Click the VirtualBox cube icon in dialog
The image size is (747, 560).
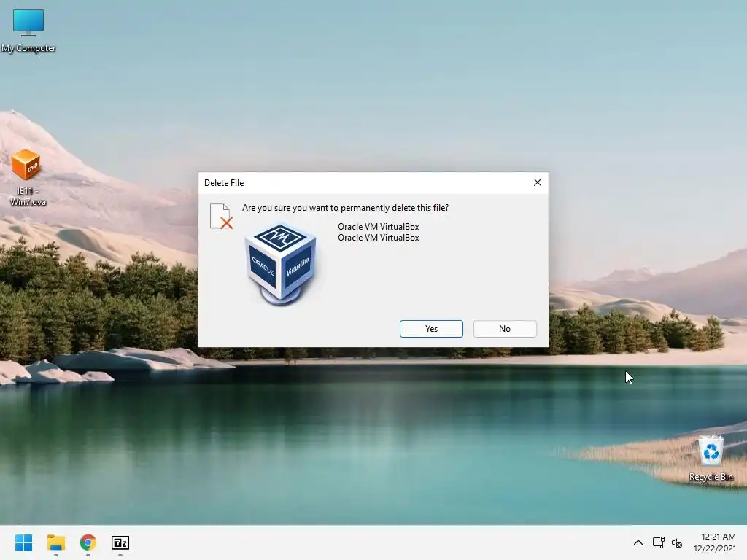coord(281,264)
